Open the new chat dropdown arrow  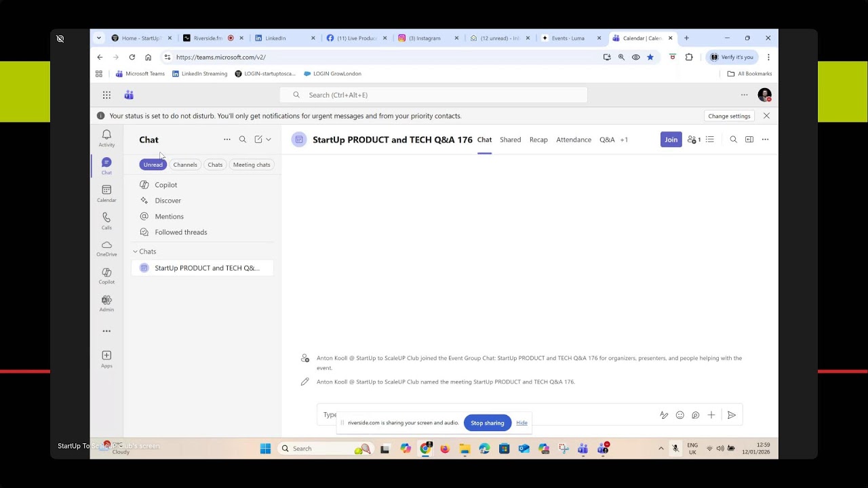[x=269, y=140]
